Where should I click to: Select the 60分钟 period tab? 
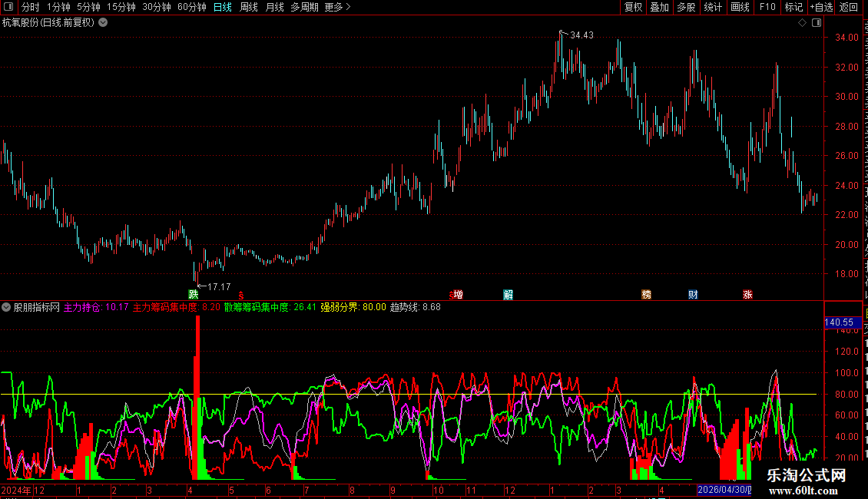click(191, 7)
